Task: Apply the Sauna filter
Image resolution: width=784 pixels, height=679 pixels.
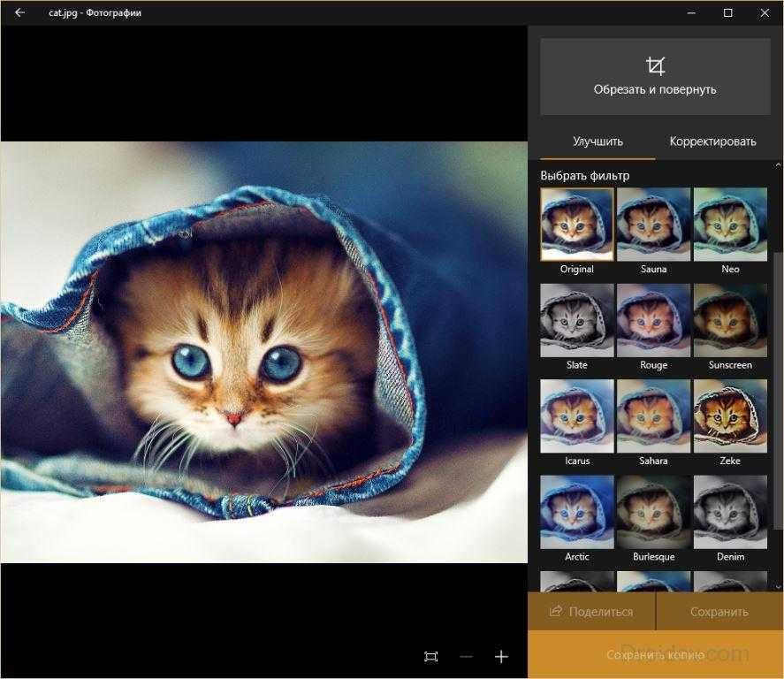Action: [x=653, y=224]
